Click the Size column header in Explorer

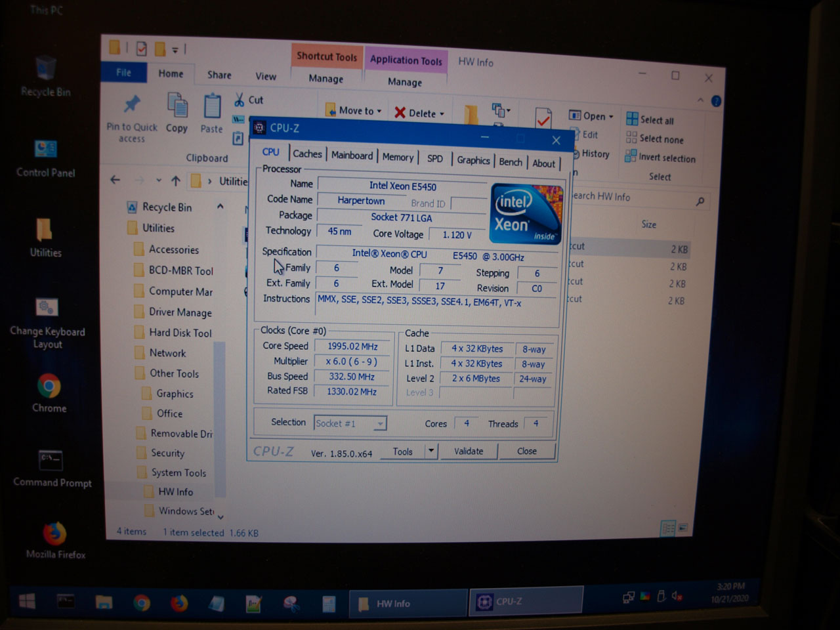pyautogui.click(x=648, y=224)
